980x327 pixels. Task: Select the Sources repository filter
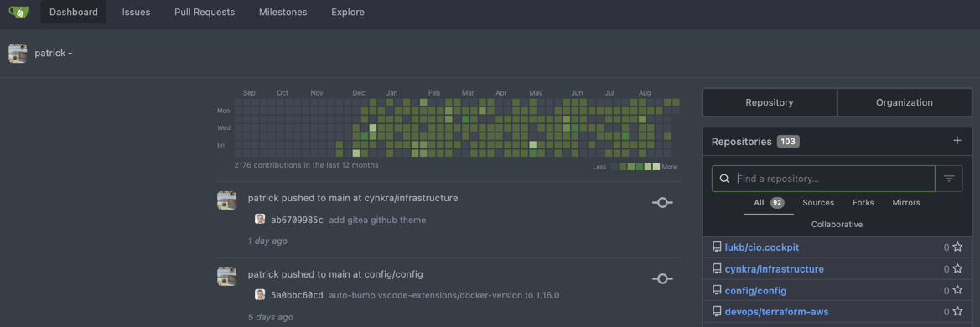tap(818, 203)
